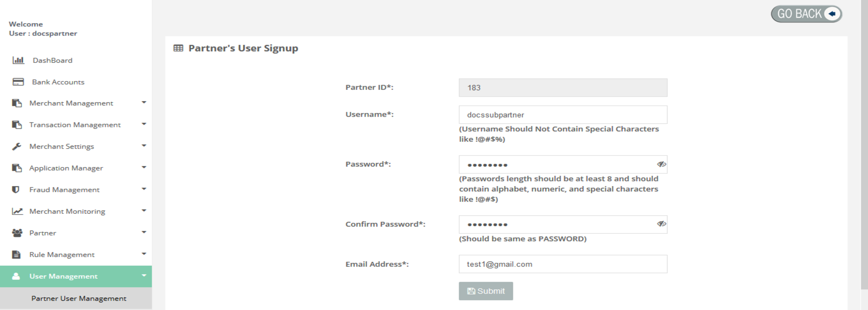Open Partner User Management submenu item

79,299
